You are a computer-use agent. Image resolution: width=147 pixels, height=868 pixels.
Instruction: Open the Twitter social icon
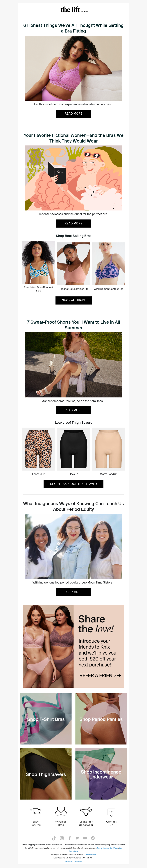(x=77, y=838)
